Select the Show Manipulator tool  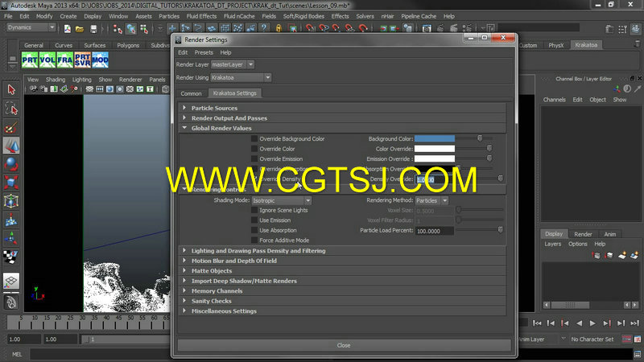pos(11,238)
